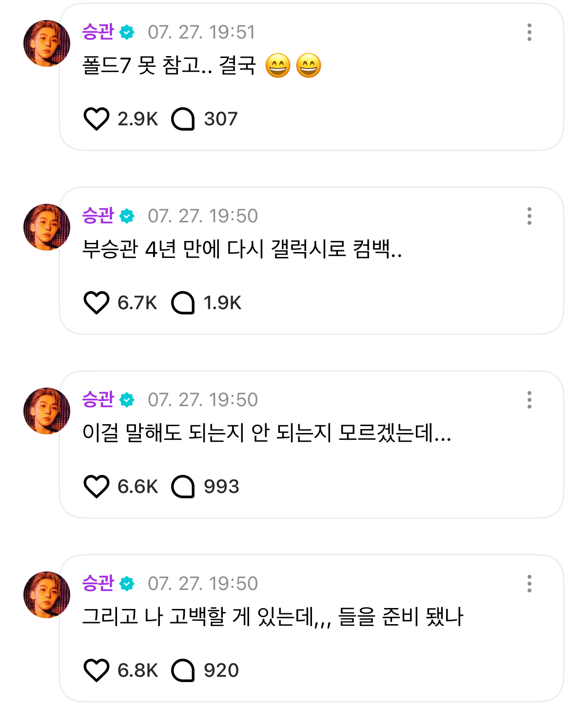
Task: Open comments on the 폴드7 post
Action: (x=183, y=119)
